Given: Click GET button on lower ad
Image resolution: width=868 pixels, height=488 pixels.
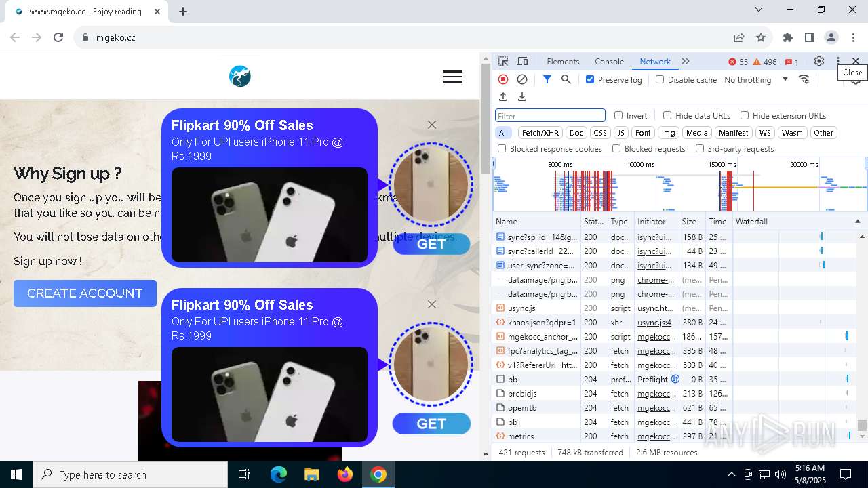Looking at the screenshot, I should tap(431, 424).
